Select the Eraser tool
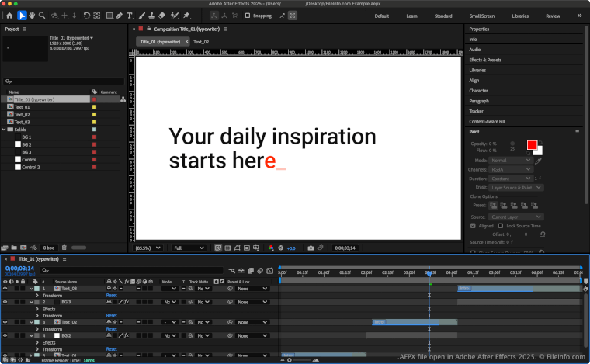The height and width of the screenshot is (364, 590). 161,16
